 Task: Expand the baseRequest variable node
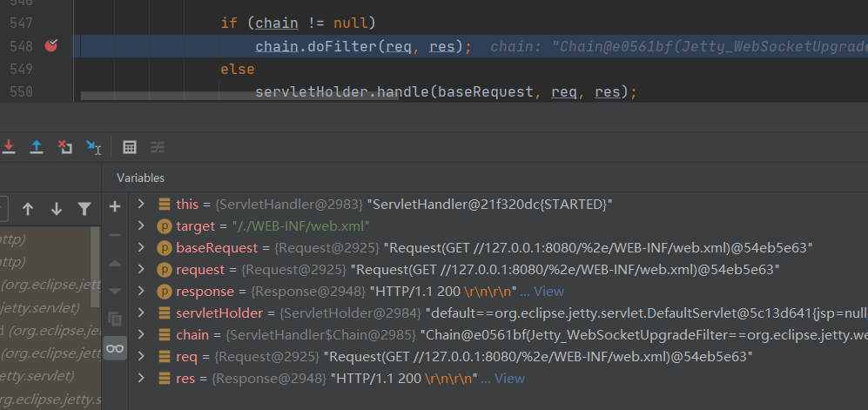[142, 248]
